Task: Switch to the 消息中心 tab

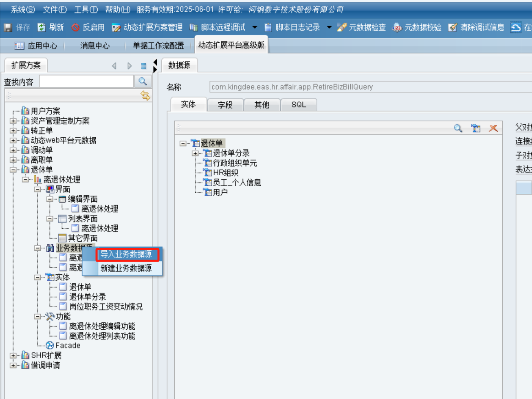Action: coord(95,46)
